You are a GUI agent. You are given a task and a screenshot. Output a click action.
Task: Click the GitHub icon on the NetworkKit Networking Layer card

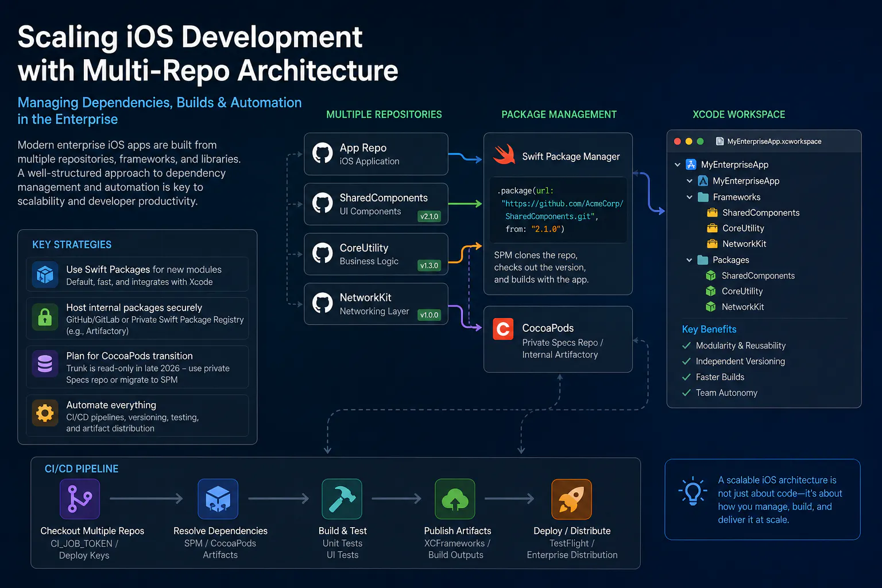(323, 303)
